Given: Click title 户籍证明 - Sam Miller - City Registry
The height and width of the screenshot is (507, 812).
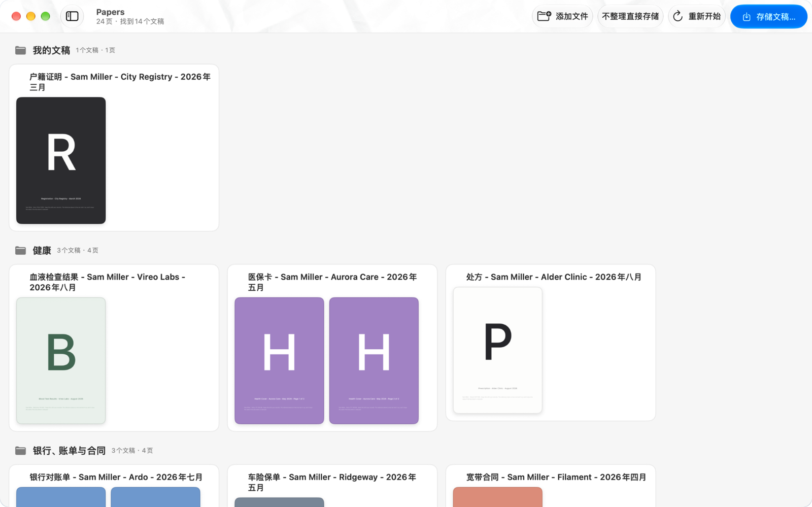Looking at the screenshot, I should [x=120, y=82].
